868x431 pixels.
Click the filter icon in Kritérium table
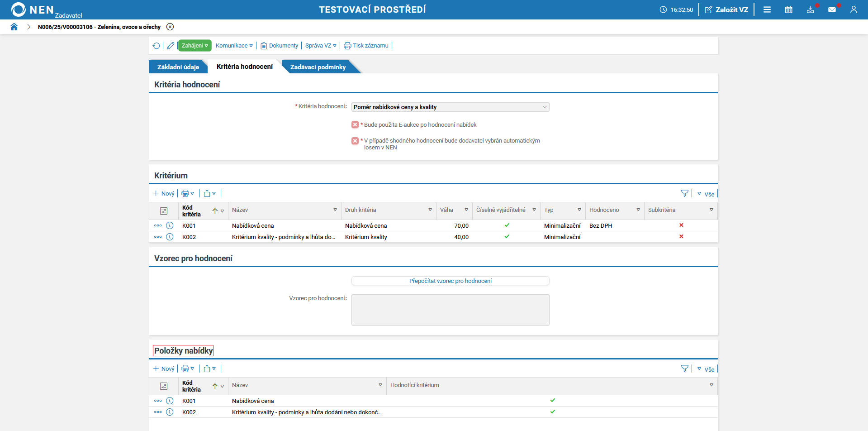[684, 194]
